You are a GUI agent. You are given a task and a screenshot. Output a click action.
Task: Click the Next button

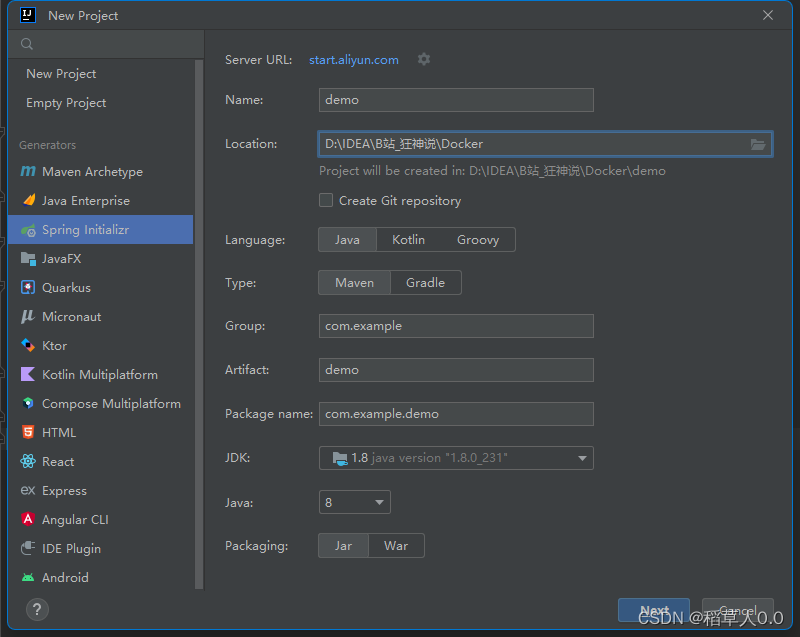pyautogui.click(x=654, y=610)
